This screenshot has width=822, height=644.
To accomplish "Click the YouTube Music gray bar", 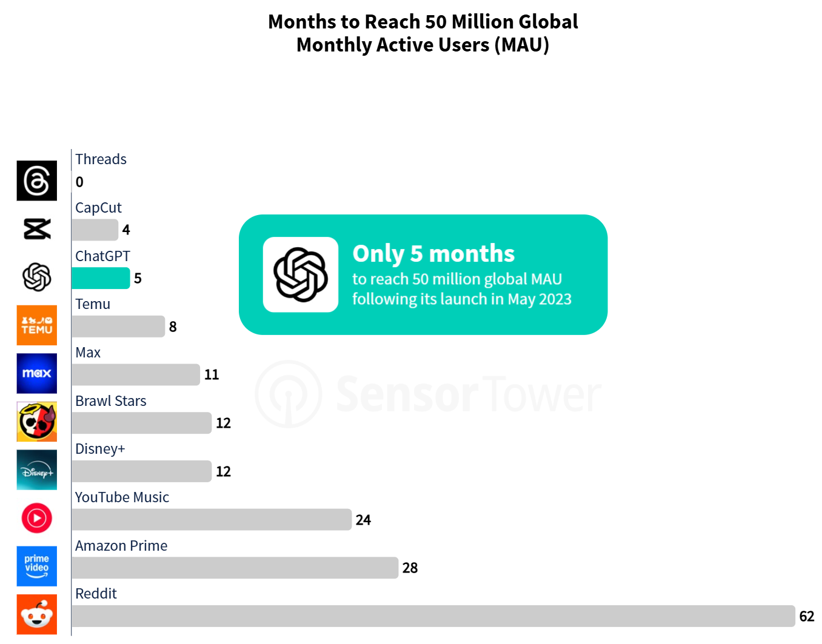I will [x=212, y=520].
